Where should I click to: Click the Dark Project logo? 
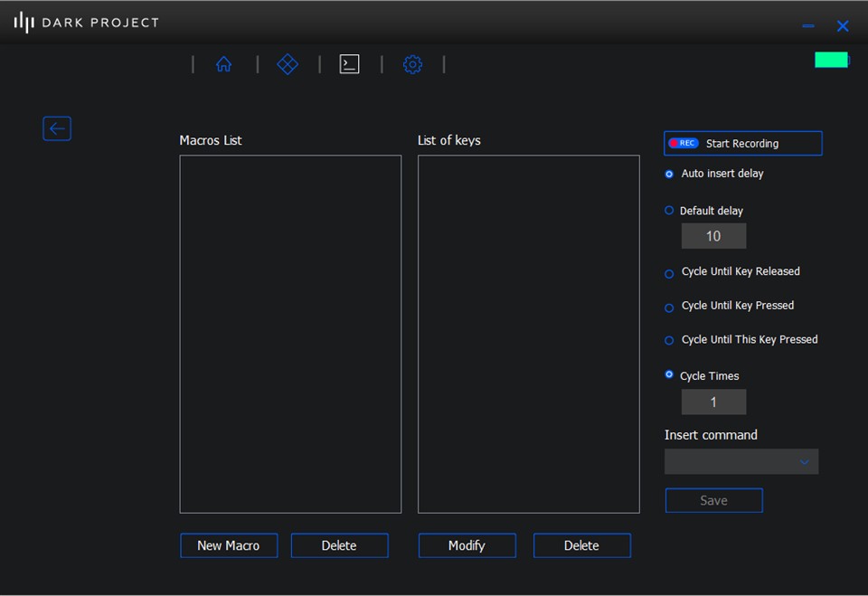click(87, 23)
